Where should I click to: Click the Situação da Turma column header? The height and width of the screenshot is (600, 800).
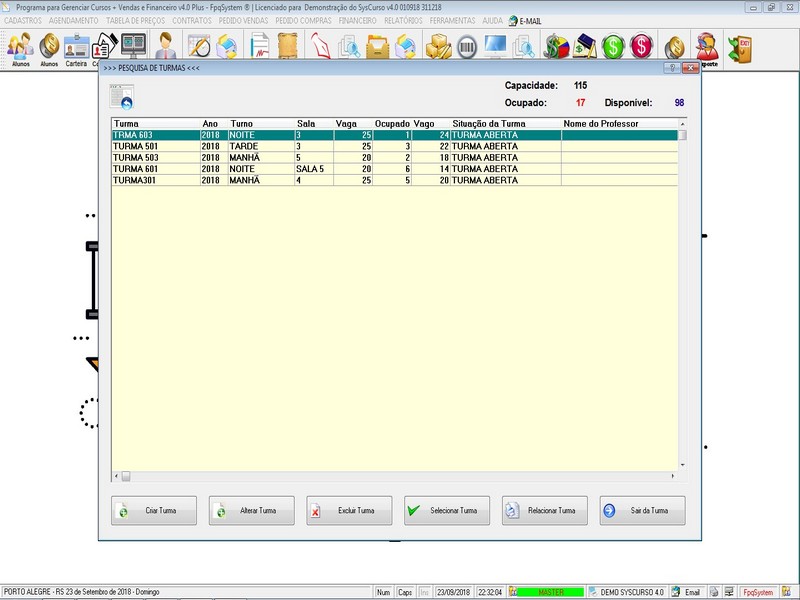506,123
